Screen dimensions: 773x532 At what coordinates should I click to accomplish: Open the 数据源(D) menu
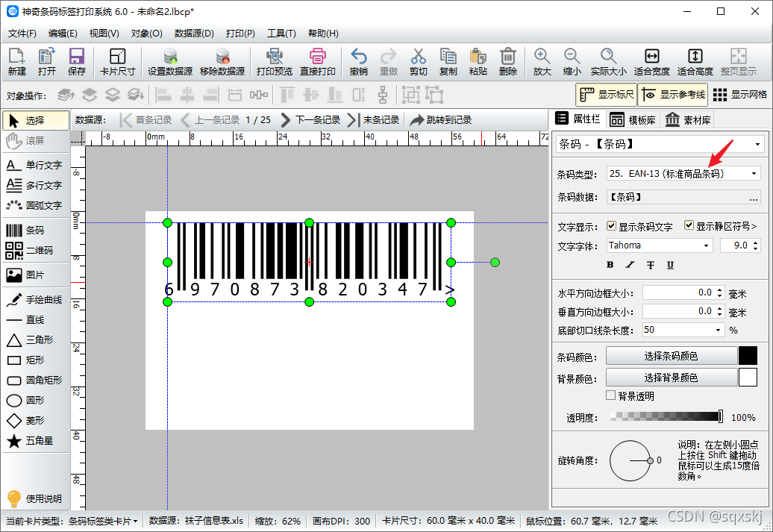pos(194,34)
